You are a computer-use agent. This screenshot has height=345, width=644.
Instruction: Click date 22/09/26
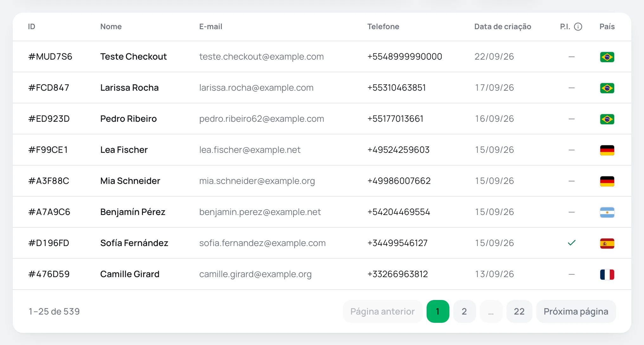tap(494, 56)
